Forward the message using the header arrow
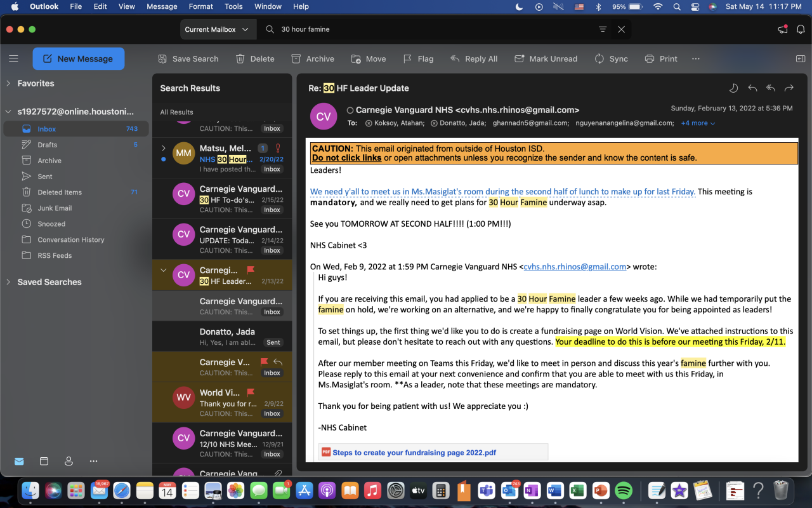Screen dimensions: 812x508 pos(789,88)
